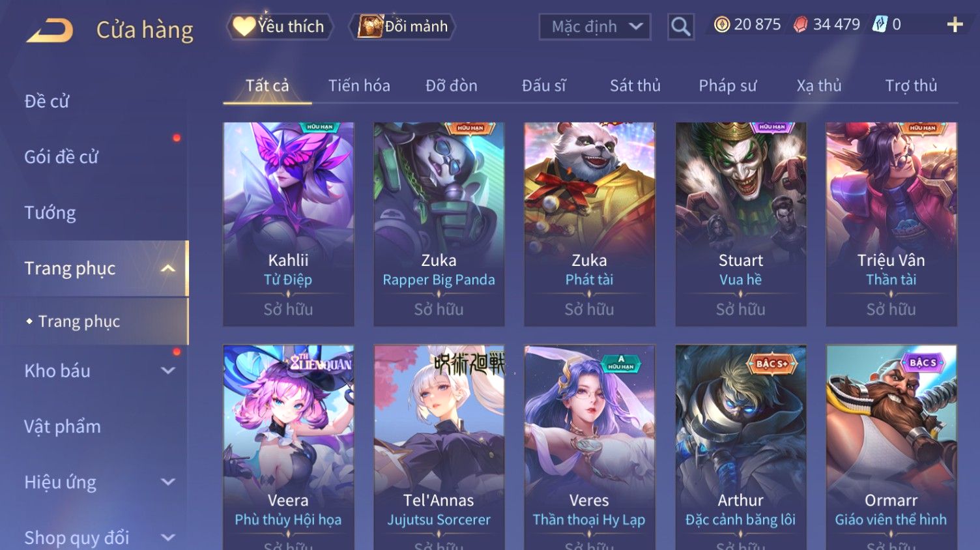
Task: Switch to the Pháp sư tab
Action: tap(727, 85)
